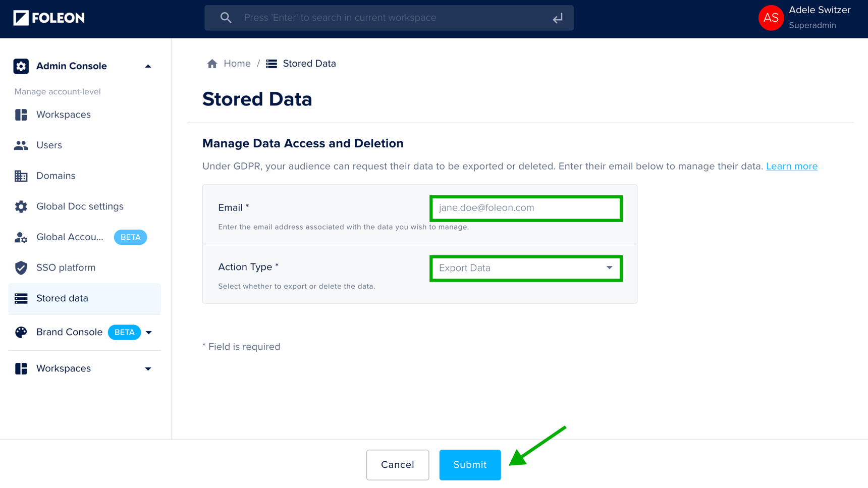Screen dimensions: 868x488
Task: Open the Learn more link
Action: (792, 166)
